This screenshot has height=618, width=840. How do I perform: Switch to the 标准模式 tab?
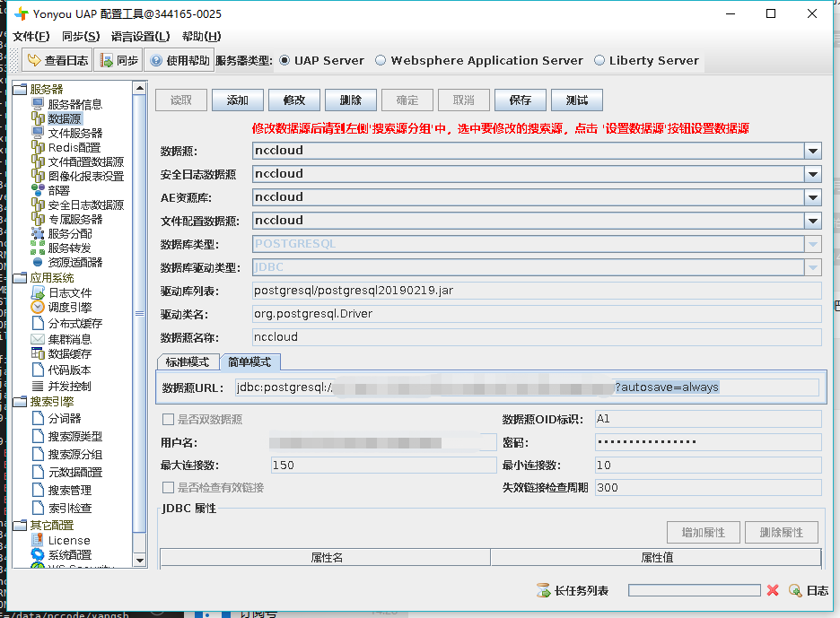point(188,362)
